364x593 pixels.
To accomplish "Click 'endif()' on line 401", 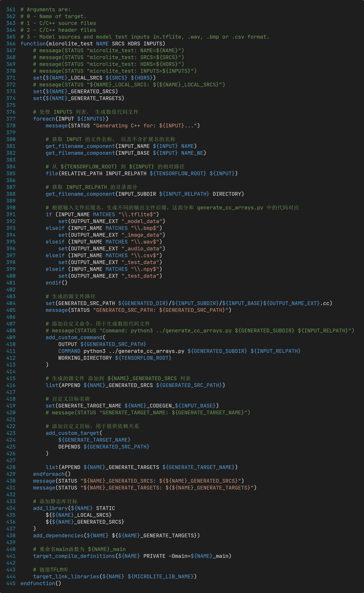I will pyautogui.click(x=57, y=283).
